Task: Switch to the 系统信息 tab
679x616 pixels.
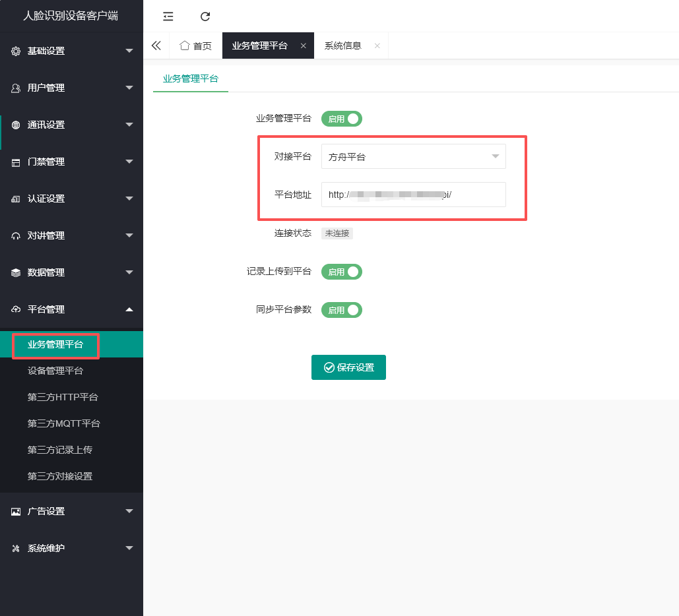Action: click(343, 46)
